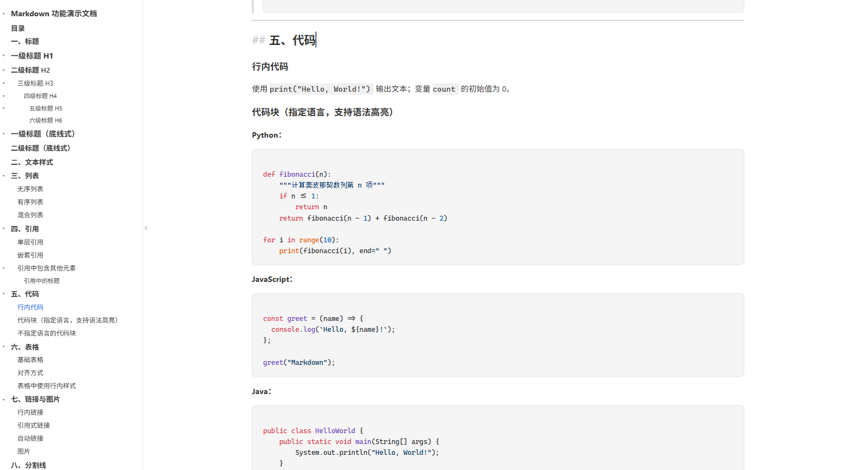The height and width of the screenshot is (470, 868).
Task: Select the highlighted 行内代码 outline entry
Action: point(30,307)
